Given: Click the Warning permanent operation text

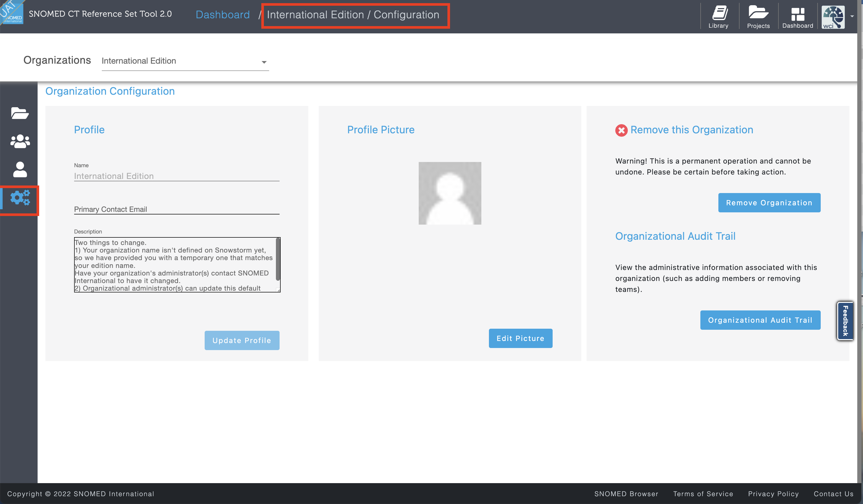Looking at the screenshot, I should [713, 166].
